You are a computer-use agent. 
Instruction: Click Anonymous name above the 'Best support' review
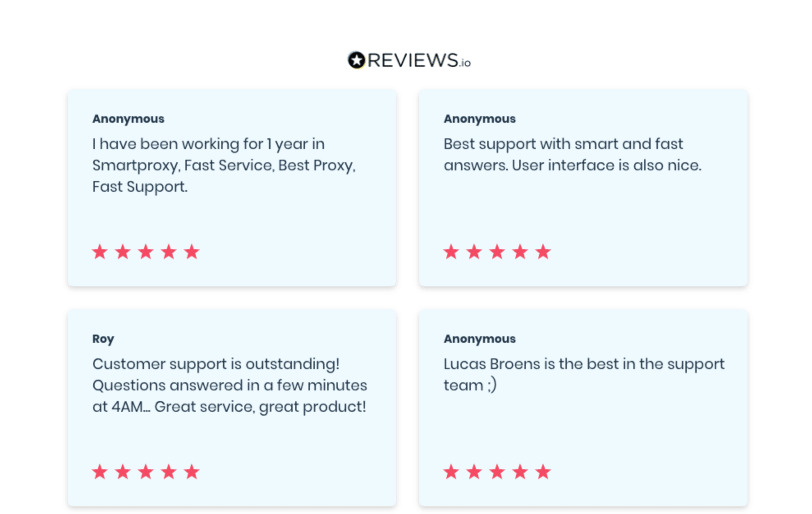click(x=479, y=119)
